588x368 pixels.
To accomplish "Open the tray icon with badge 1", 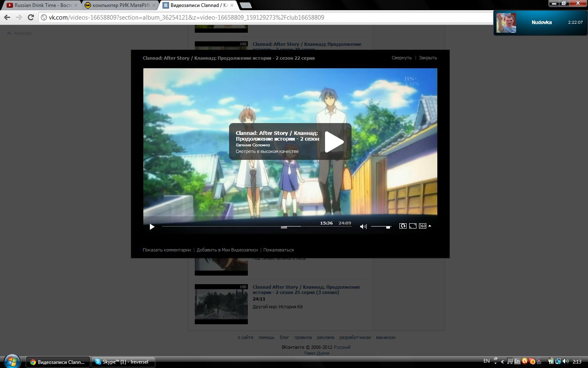I will point(532,361).
